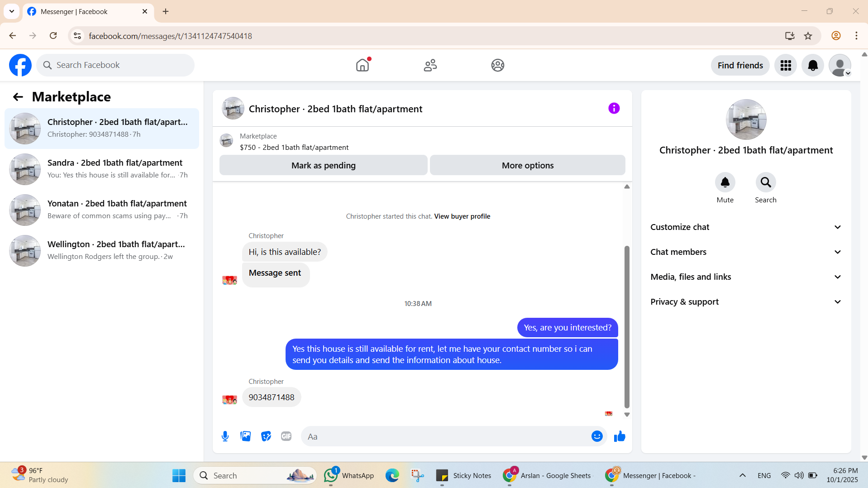This screenshot has width=868, height=488.
Task: Click the chat scroll up arrow
Action: (x=627, y=187)
